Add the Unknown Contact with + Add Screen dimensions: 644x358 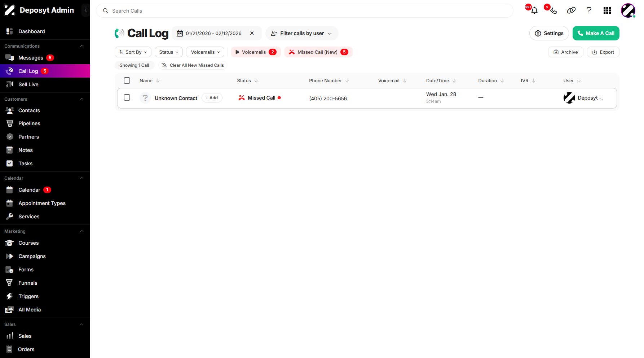pyautogui.click(x=212, y=98)
